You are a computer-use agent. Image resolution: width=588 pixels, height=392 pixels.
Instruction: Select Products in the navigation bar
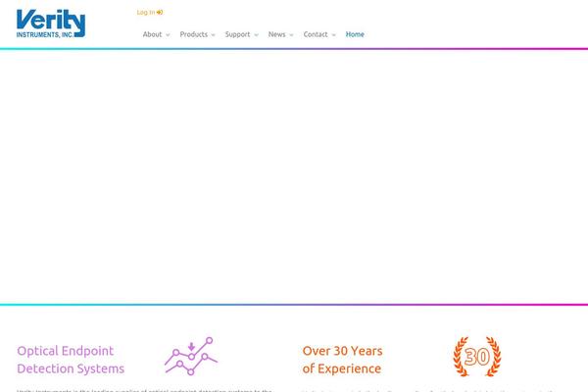click(x=193, y=34)
